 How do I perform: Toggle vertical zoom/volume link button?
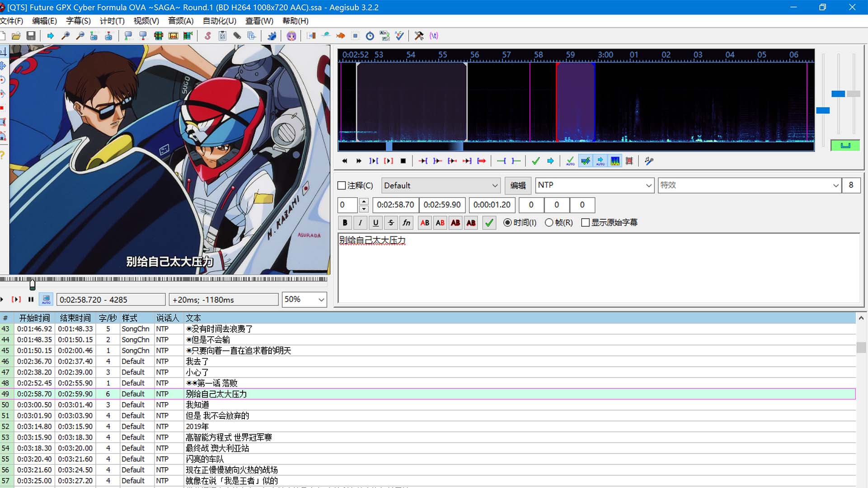pos(845,145)
